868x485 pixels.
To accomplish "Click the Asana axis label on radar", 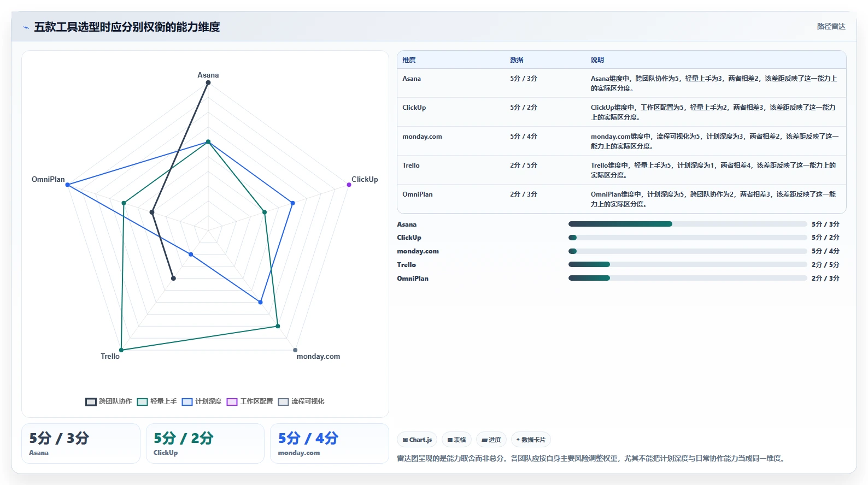I will 208,75.
